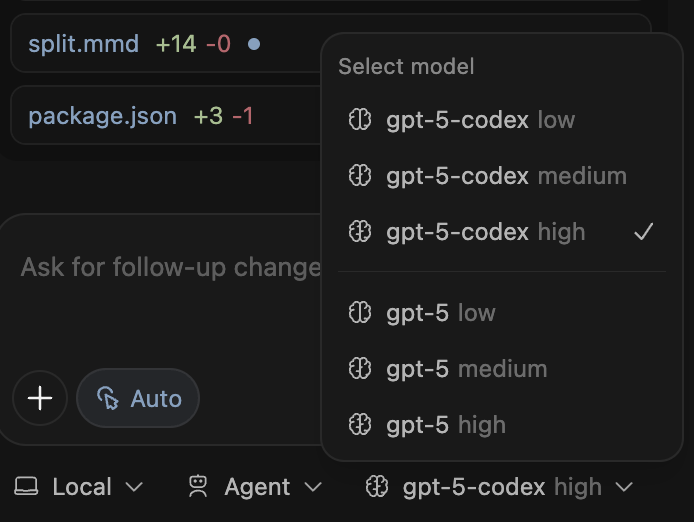Choose gpt-5-codex medium model option
The width and height of the screenshot is (694, 522).
click(x=506, y=176)
